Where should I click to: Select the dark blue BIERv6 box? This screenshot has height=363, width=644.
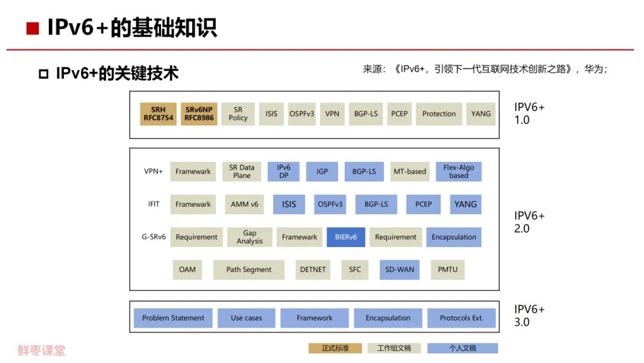click(346, 237)
